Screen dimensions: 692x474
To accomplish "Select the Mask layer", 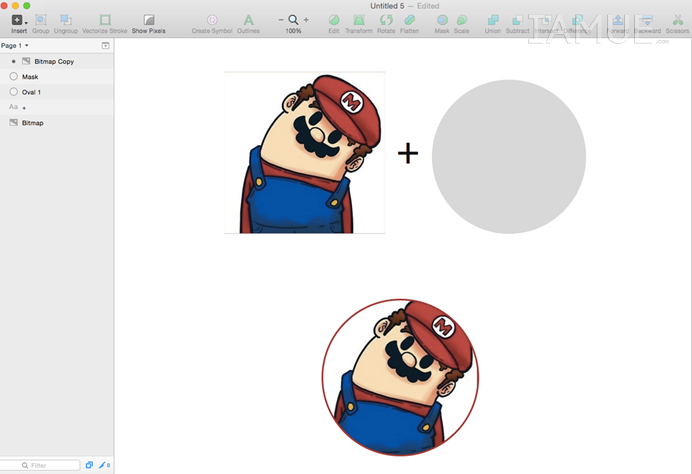I will click(57, 77).
